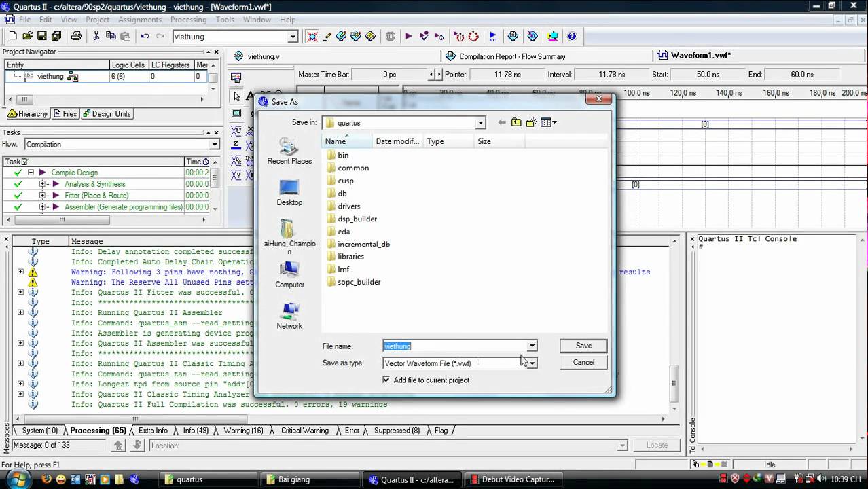Open aiHung_Champion user folder in sidebar
This screenshot has height=489, width=868.
coord(289,236)
